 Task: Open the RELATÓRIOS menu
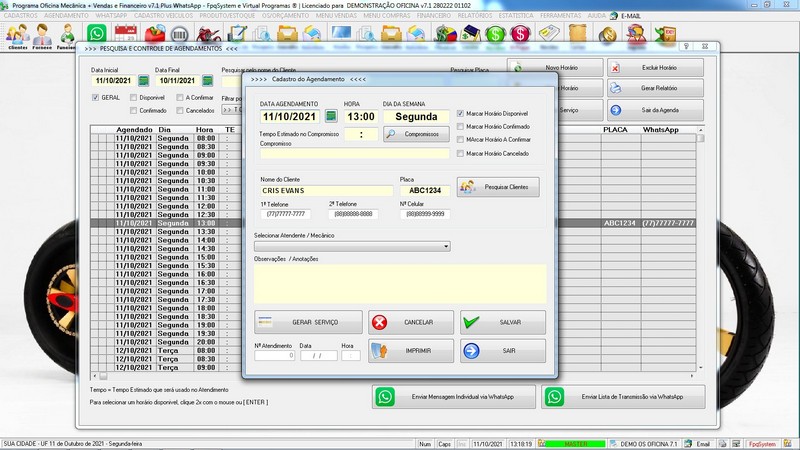click(x=475, y=16)
